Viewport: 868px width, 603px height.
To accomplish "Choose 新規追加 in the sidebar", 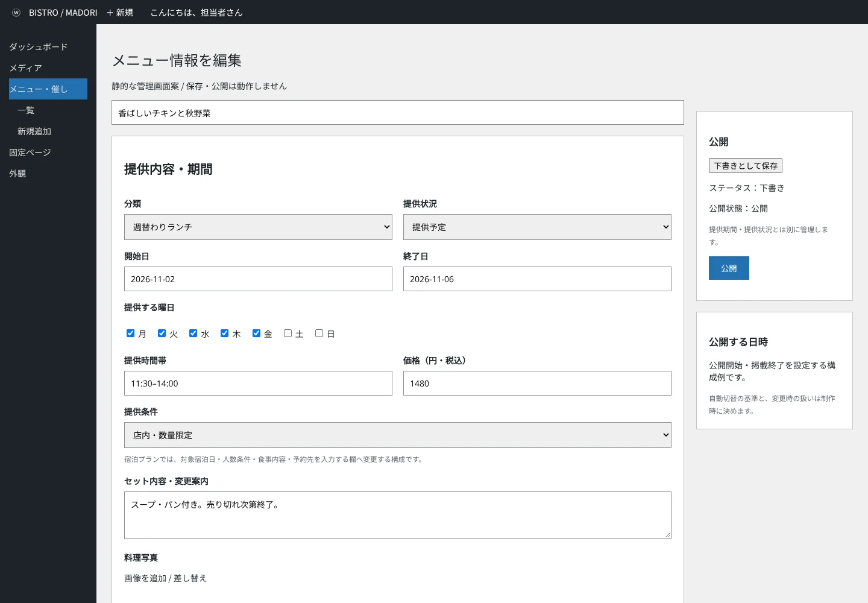I will [x=34, y=131].
